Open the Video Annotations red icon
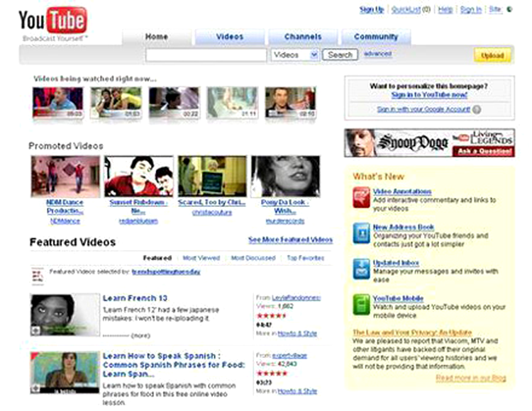The width and height of the screenshot is (532, 411). (361, 197)
